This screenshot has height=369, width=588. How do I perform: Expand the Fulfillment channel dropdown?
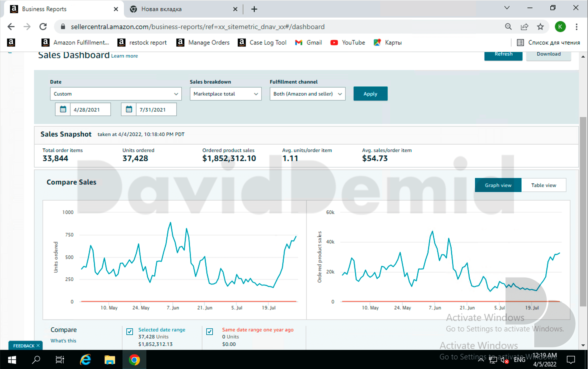[307, 94]
